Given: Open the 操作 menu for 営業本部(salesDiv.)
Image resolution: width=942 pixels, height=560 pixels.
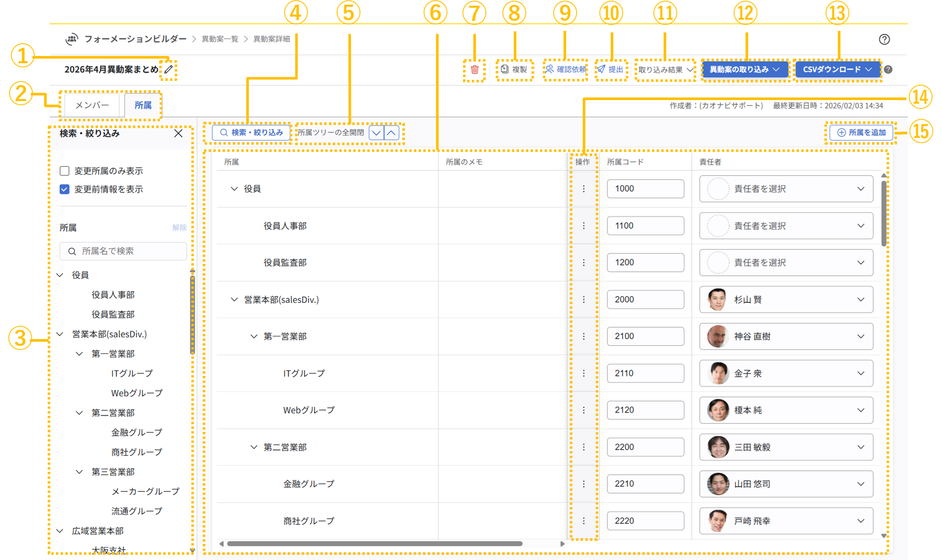Looking at the screenshot, I should point(584,299).
